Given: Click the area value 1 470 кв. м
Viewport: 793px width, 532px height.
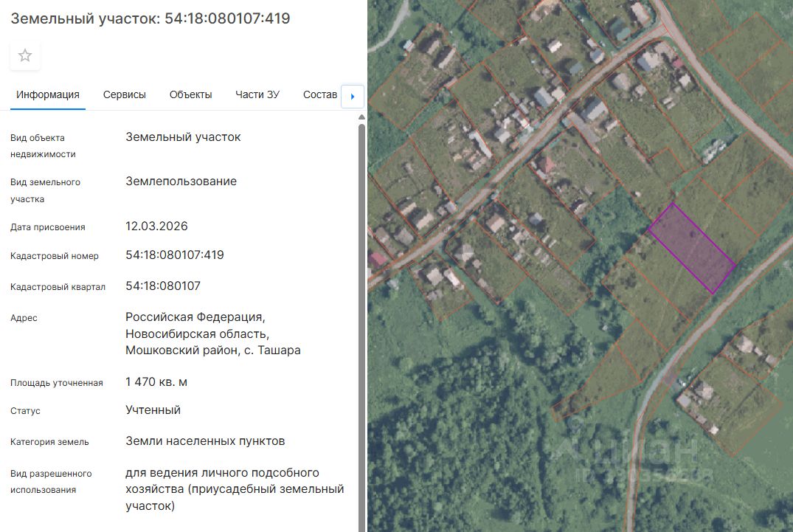Looking at the screenshot, I should (156, 381).
